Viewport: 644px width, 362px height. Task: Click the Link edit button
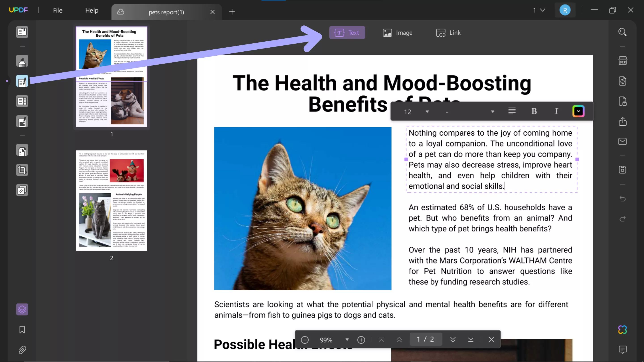448,33
